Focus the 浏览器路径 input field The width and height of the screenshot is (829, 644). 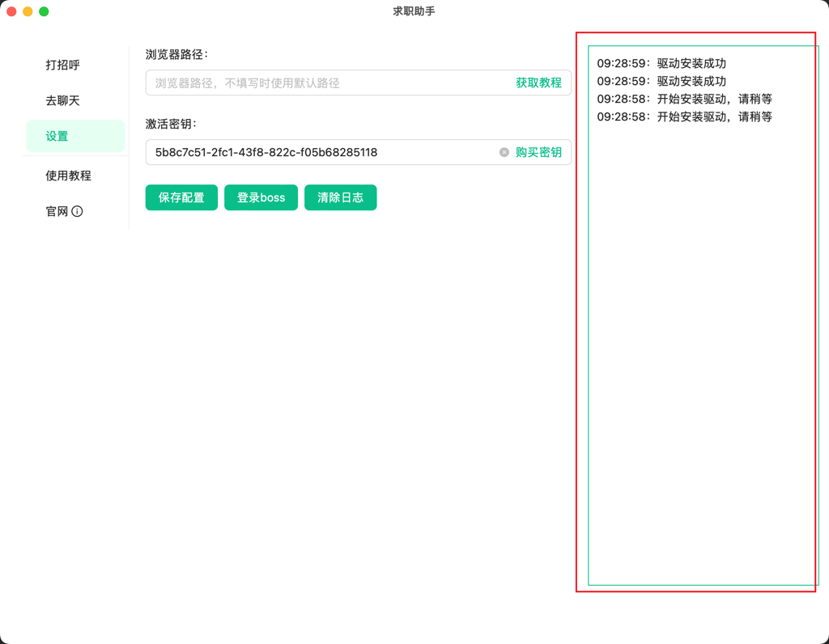point(328,83)
